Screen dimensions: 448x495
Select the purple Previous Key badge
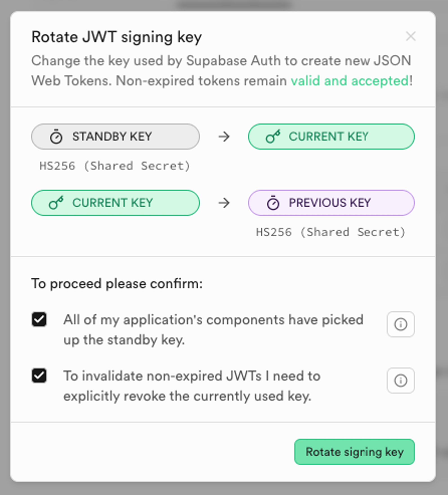(x=332, y=203)
